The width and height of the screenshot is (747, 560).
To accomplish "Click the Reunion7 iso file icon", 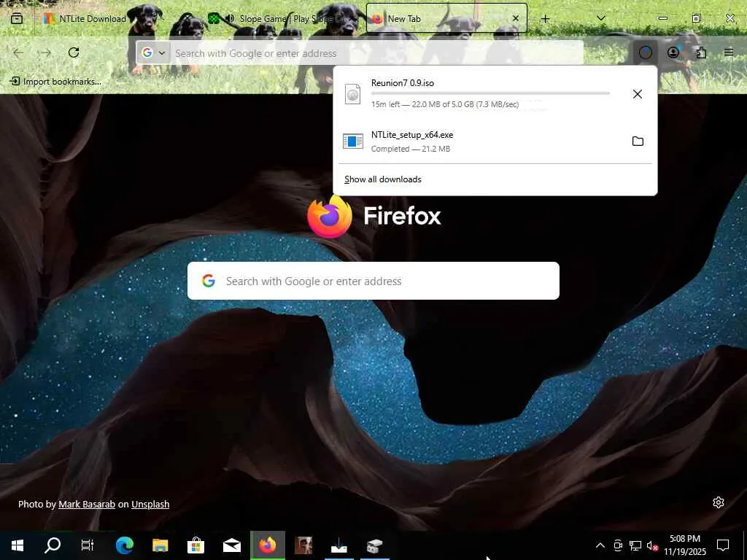I will [352, 94].
